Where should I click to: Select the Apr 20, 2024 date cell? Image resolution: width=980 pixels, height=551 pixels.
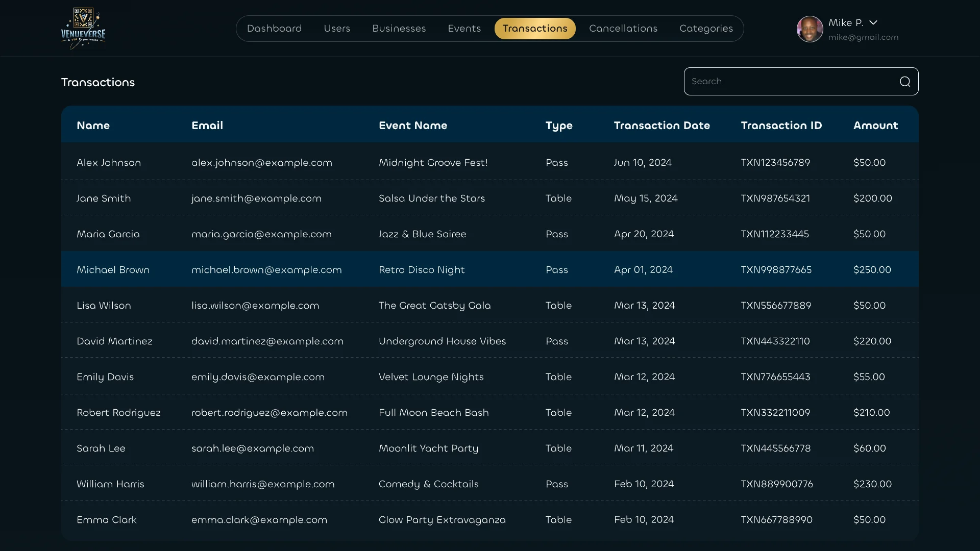644,234
